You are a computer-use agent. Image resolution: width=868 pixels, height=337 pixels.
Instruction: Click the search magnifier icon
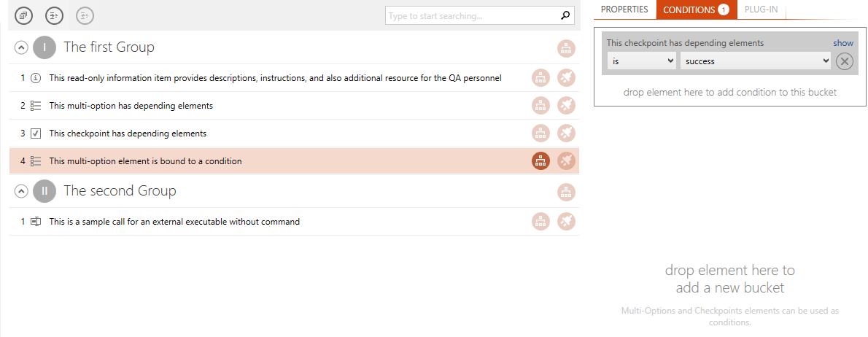tap(565, 16)
